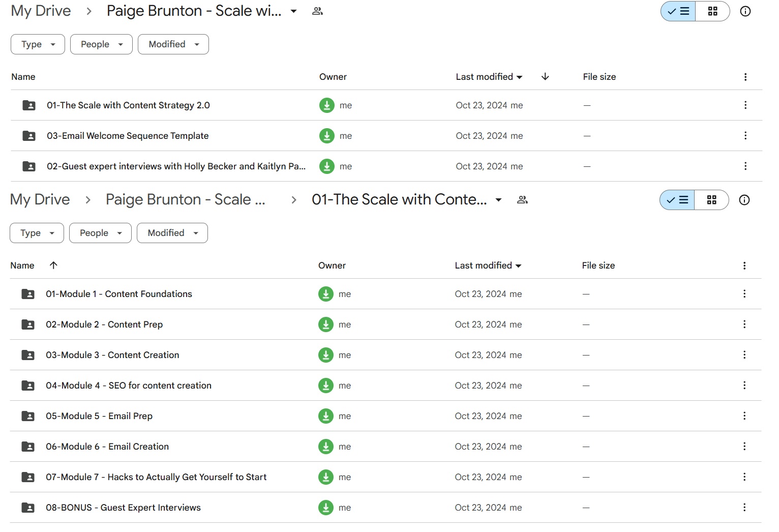779x532 pixels.
Task: Open folder 05-Module 5 - Email Prep
Action: [x=99, y=416]
